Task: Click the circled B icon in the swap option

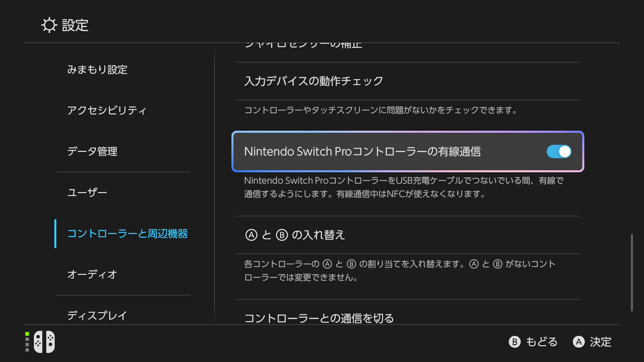Action: tap(282, 235)
